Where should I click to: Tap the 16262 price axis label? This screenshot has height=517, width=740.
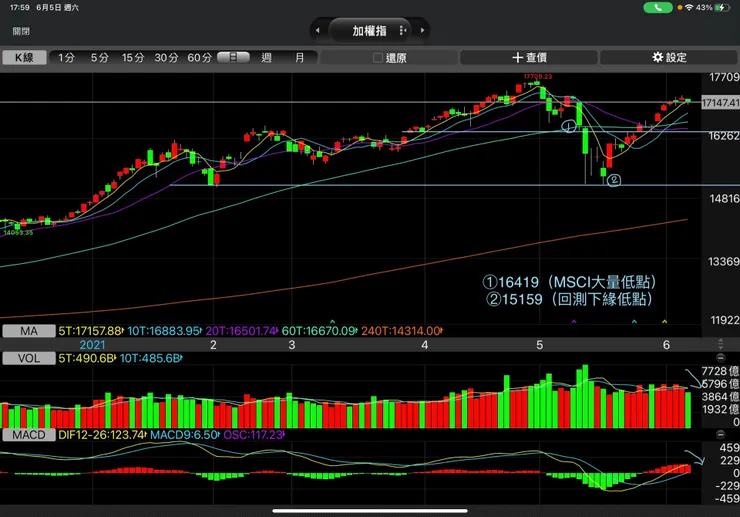pos(723,136)
